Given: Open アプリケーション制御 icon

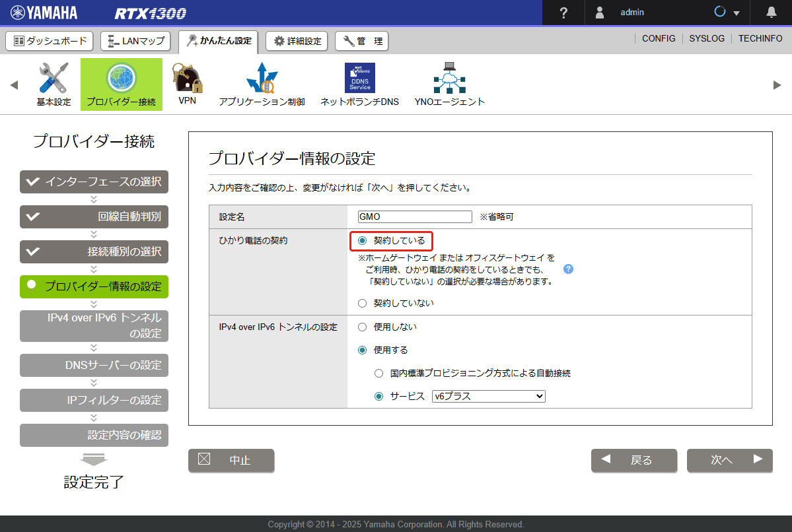Looking at the screenshot, I should [262, 79].
